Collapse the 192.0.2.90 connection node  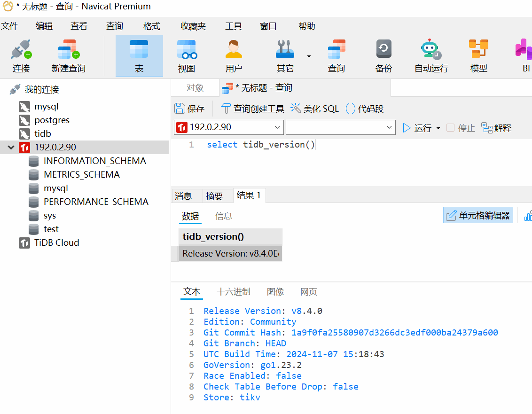[11, 147]
